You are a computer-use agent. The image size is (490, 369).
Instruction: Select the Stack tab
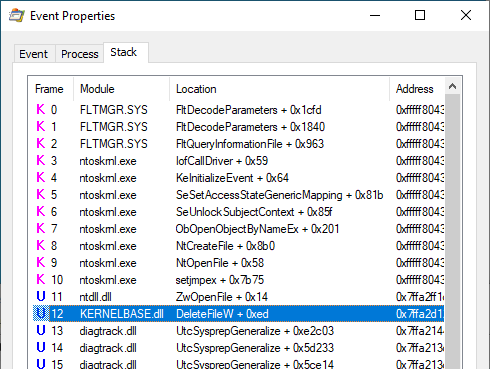tap(125, 52)
